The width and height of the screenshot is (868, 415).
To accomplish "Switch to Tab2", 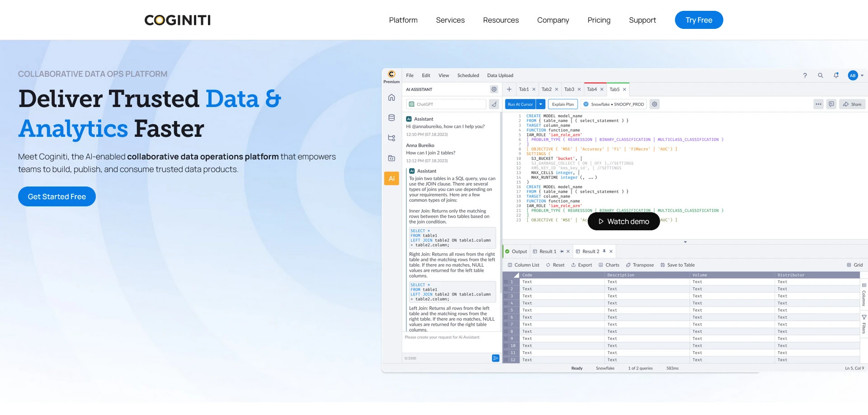I will (547, 89).
